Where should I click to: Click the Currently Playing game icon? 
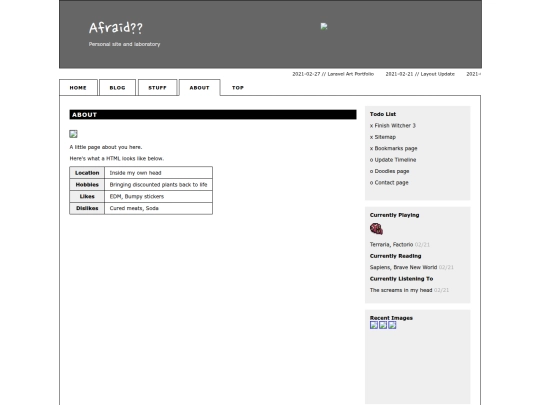(x=376, y=229)
